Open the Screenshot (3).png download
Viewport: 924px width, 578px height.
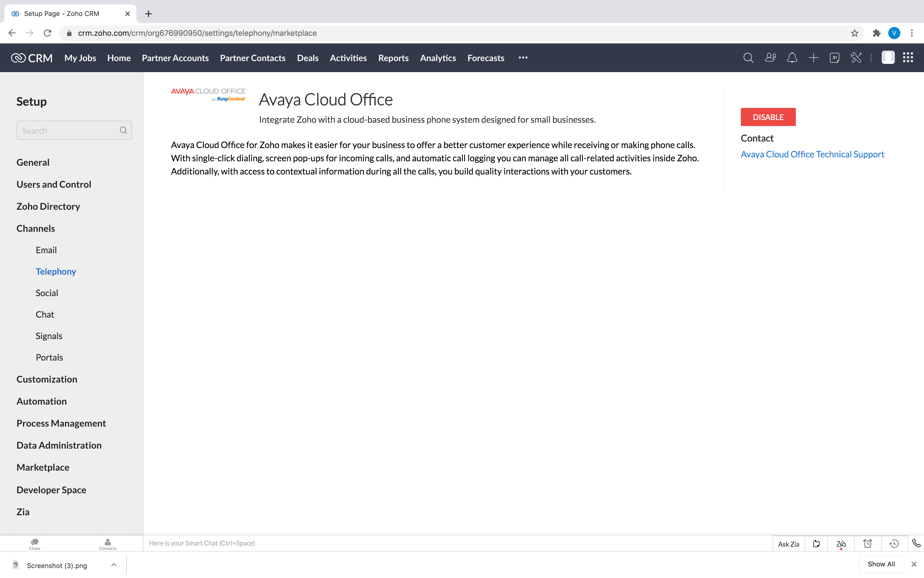tap(56, 565)
